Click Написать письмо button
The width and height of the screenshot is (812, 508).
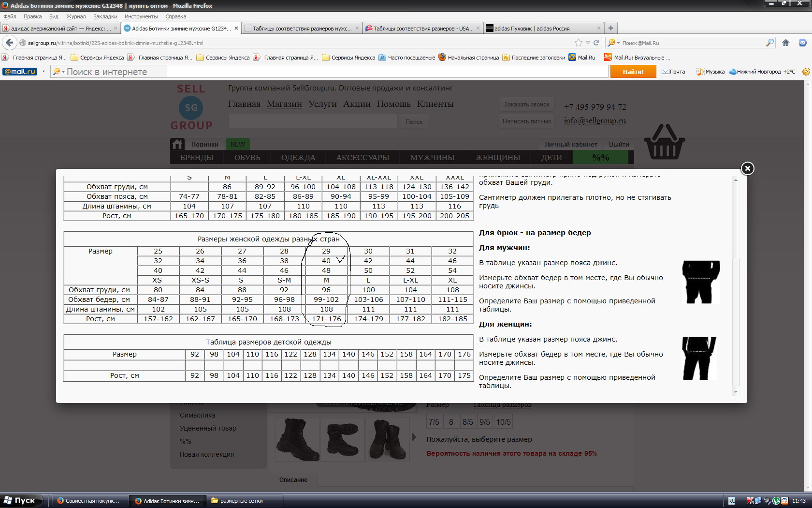point(527,121)
